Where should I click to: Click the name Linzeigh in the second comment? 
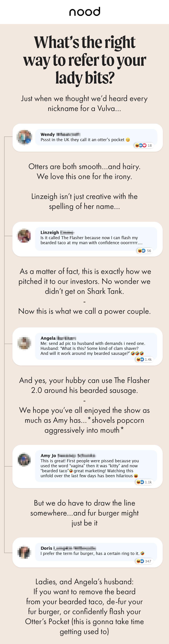[x=50, y=232]
